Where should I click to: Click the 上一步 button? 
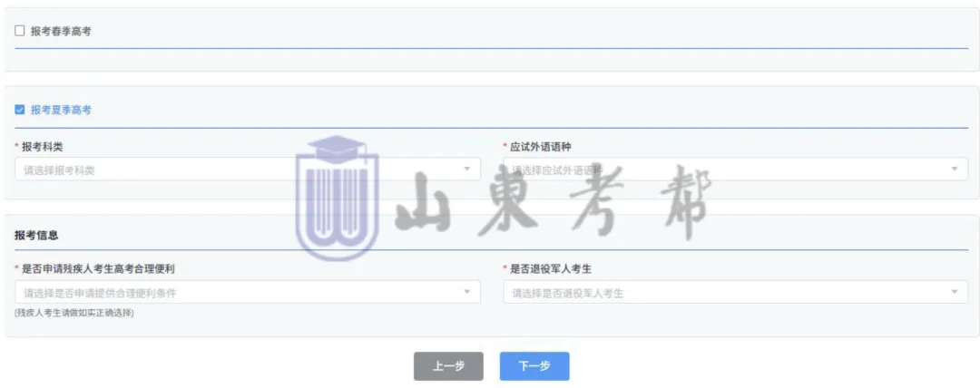(x=448, y=366)
